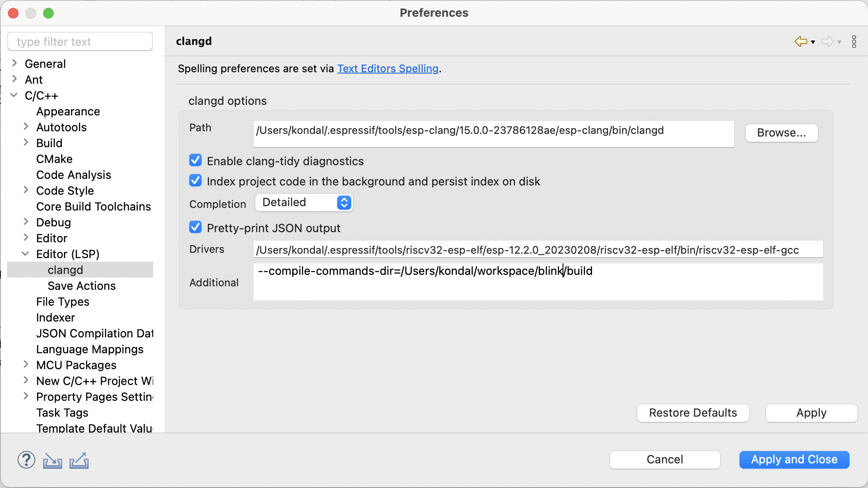Toggle Enable clang-tidy diagnostics checkbox
868x488 pixels.
(x=195, y=161)
